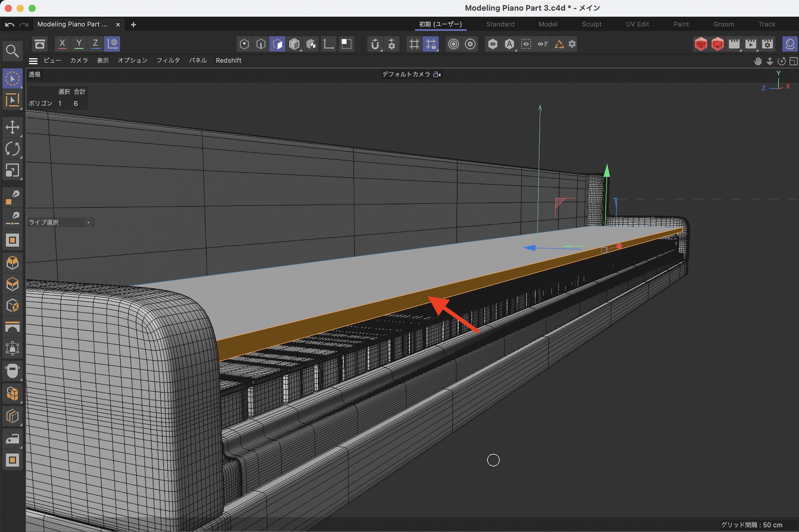Image resolution: width=799 pixels, height=532 pixels.
Task: Select the Scale tool
Action: (12, 171)
